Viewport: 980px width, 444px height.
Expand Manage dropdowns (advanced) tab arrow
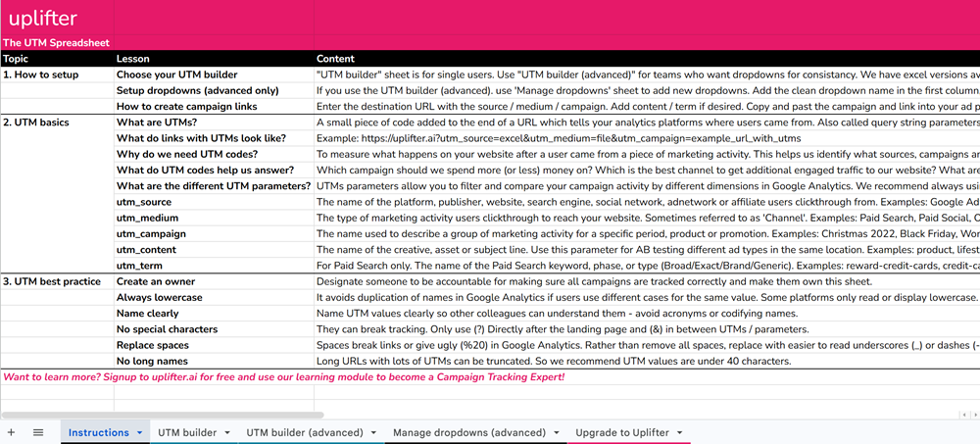(556, 433)
